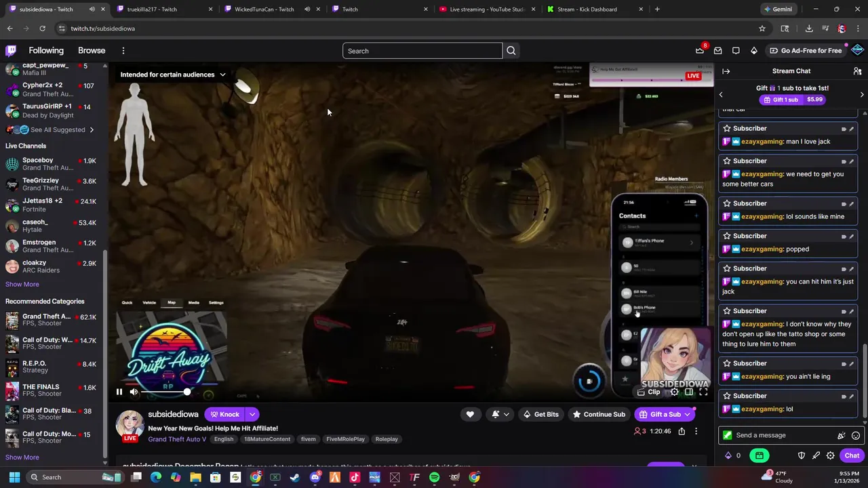Open the channel points balance icon
The width and height of the screenshot is (868, 488).
click(x=728, y=455)
